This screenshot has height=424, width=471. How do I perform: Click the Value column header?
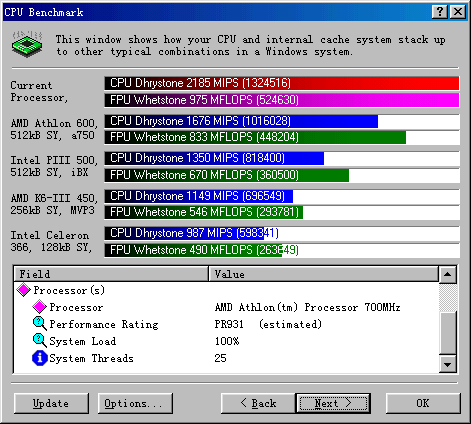[323, 274]
